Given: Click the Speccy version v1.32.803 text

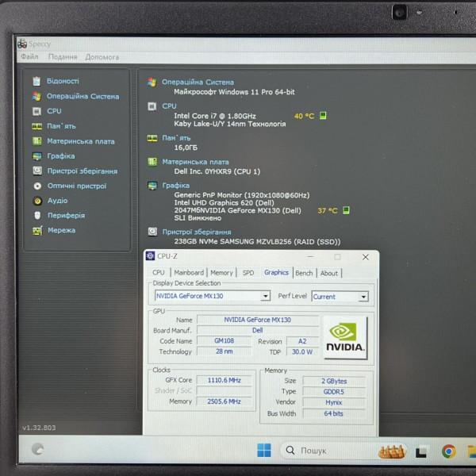Looking at the screenshot, I should tap(39, 428).
